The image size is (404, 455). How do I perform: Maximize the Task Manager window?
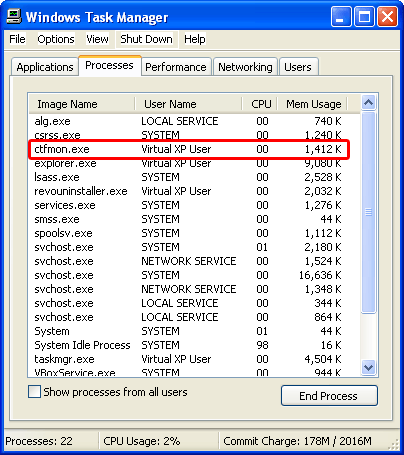click(x=364, y=16)
